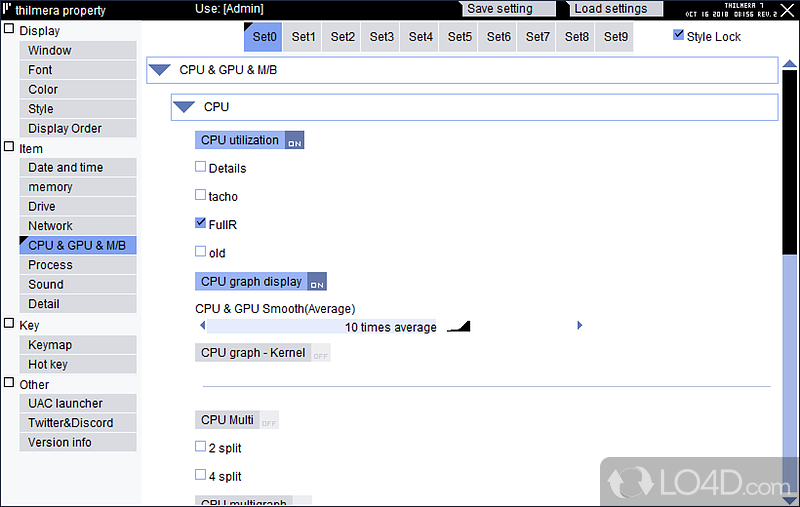The width and height of the screenshot is (800, 507).
Task: Open the Version info page
Action: coord(78,442)
